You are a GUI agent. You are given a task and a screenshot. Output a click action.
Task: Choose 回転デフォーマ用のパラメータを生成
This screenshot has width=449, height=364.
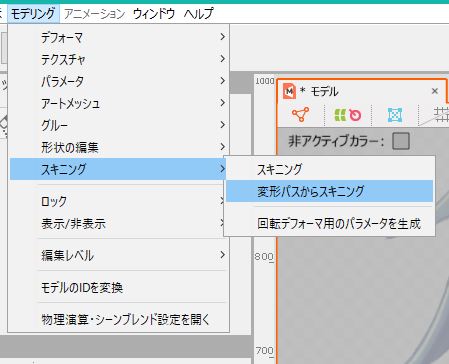pyautogui.click(x=329, y=223)
